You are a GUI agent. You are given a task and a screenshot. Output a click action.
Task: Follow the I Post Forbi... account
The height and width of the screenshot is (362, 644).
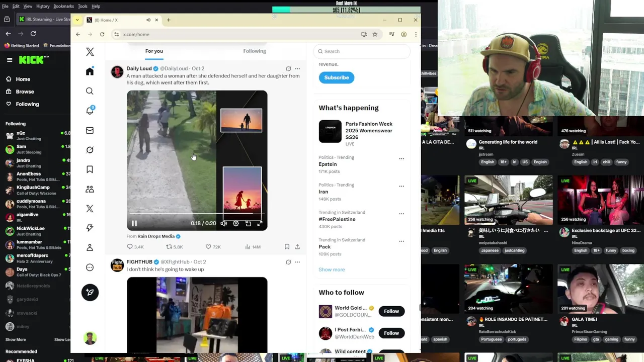[x=391, y=333]
